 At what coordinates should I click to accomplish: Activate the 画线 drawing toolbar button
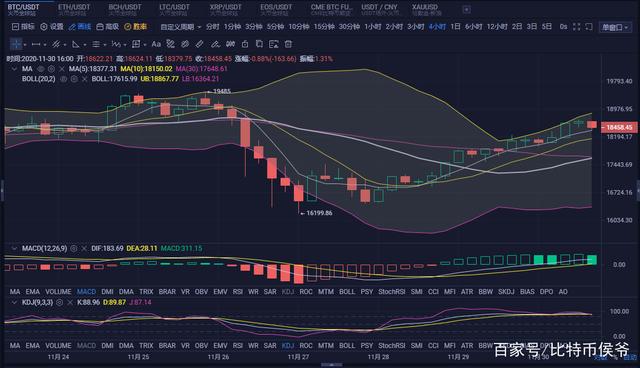pyautogui.click(x=80, y=27)
